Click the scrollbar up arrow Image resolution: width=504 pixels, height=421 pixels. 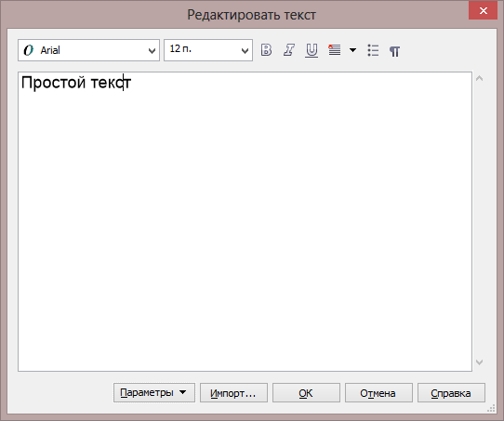click(479, 78)
